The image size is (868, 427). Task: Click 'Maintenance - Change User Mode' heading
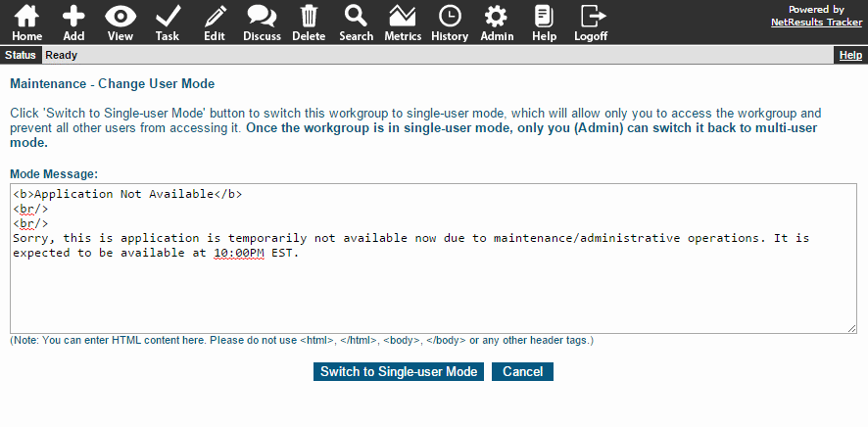[x=113, y=84]
